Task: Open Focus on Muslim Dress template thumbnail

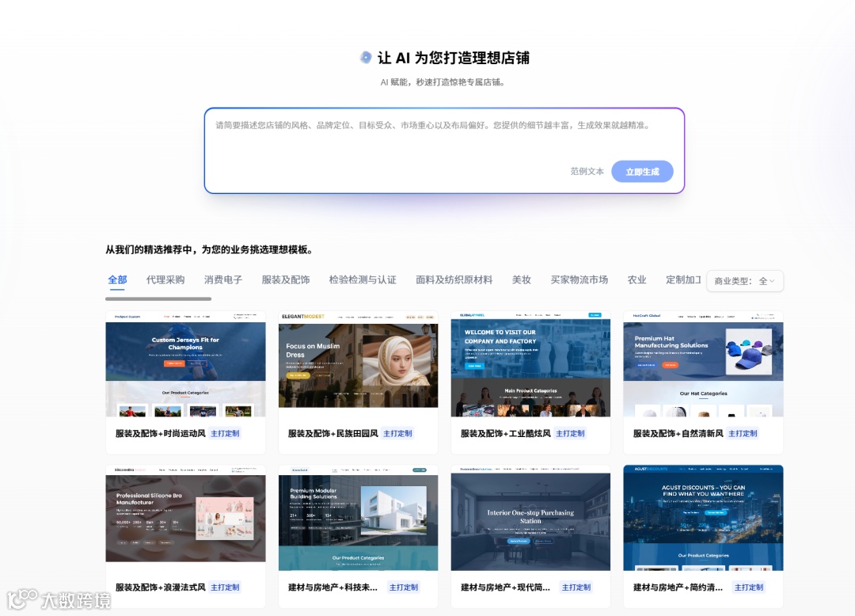Action: [x=359, y=359]
